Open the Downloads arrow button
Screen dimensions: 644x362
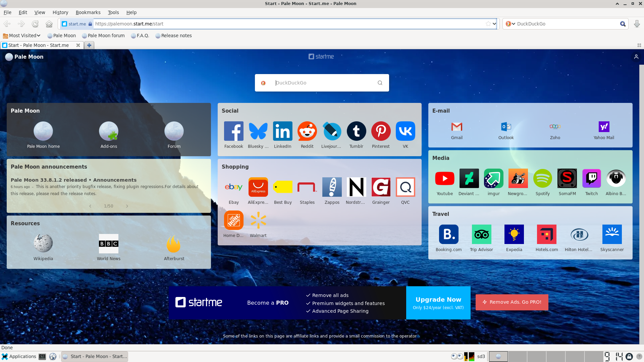click(x=637, y=24)
